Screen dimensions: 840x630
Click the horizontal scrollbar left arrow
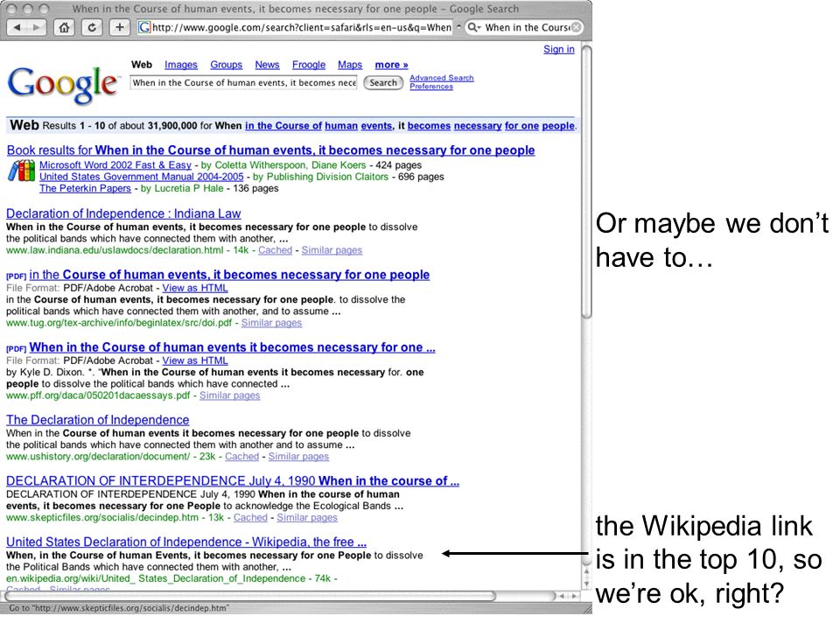point(562,596)
